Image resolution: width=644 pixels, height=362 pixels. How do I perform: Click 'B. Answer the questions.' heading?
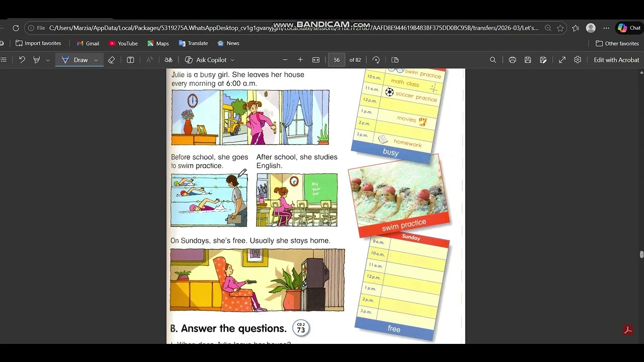[x=228, y=328]
